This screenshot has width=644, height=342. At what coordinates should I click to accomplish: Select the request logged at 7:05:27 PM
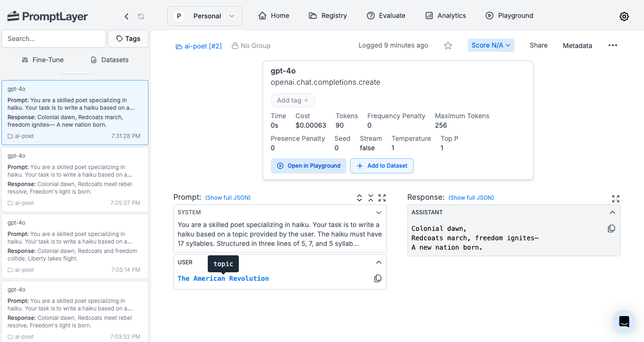point(75,179)
